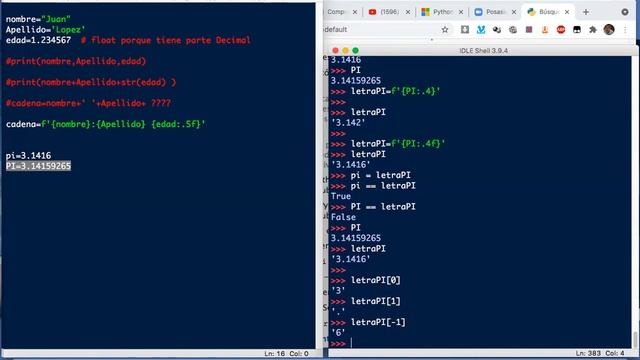
Task: Click the comment #print(nombre+Apellido+str(edad) )
Action: (91, 82)
